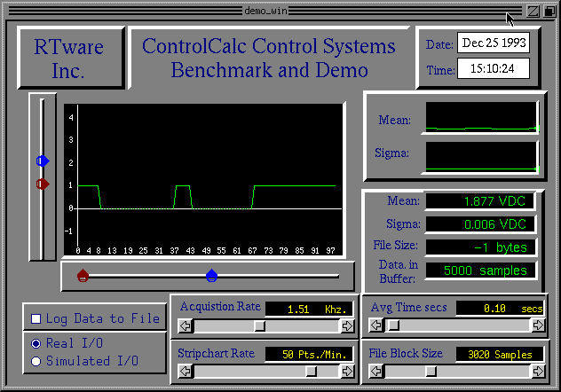Click the Date field showing Dec 25 1993

(x=494, y=44)
